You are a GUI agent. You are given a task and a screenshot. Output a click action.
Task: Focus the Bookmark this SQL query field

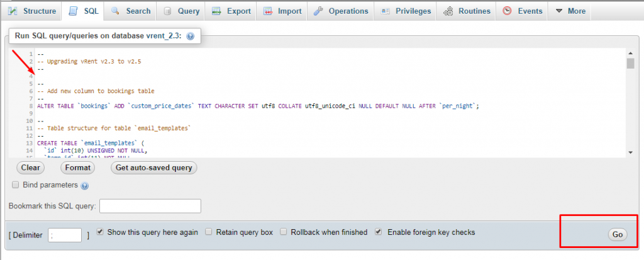pyautogui.click(x=150, y=206)
